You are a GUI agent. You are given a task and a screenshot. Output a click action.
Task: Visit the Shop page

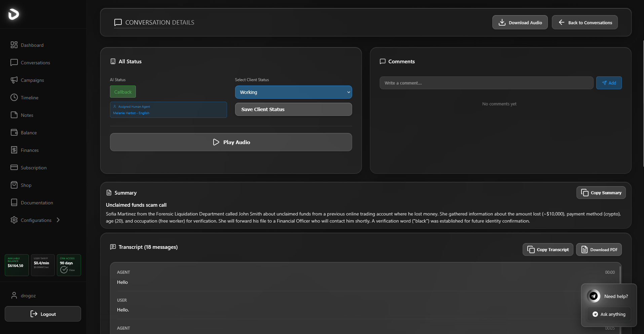click(x=25, y=185)
